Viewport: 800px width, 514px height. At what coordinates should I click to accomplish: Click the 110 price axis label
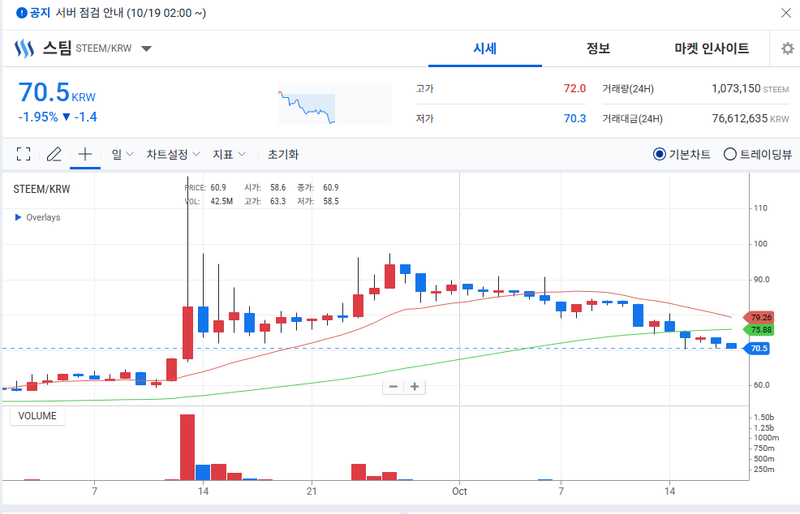(761, 208)
